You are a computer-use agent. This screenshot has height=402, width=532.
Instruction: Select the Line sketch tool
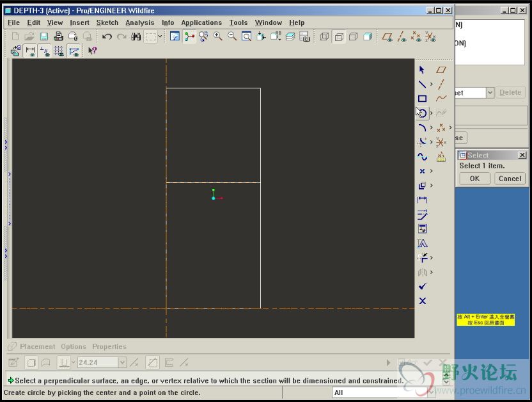[x=422, y=84]
